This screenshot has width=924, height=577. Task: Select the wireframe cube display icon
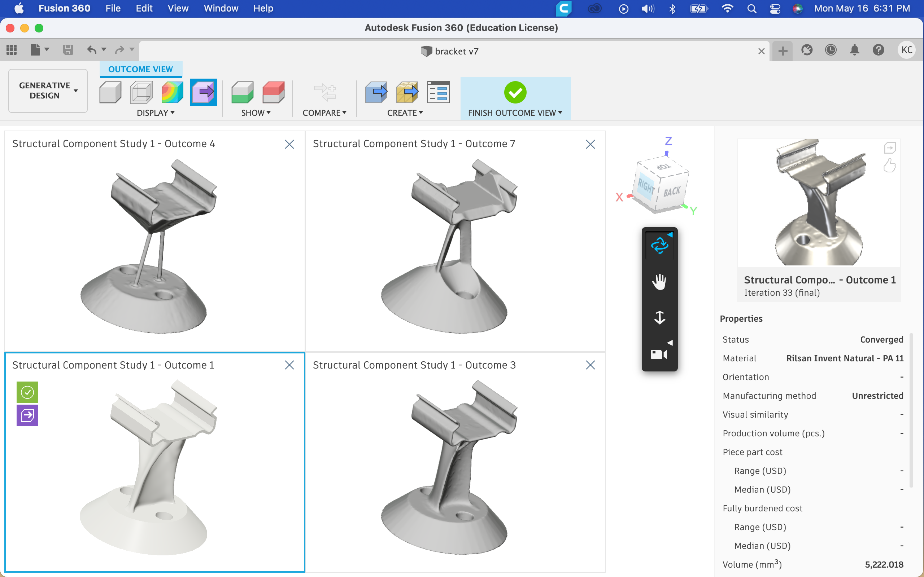pyautogui.click(x=141, y=92)
